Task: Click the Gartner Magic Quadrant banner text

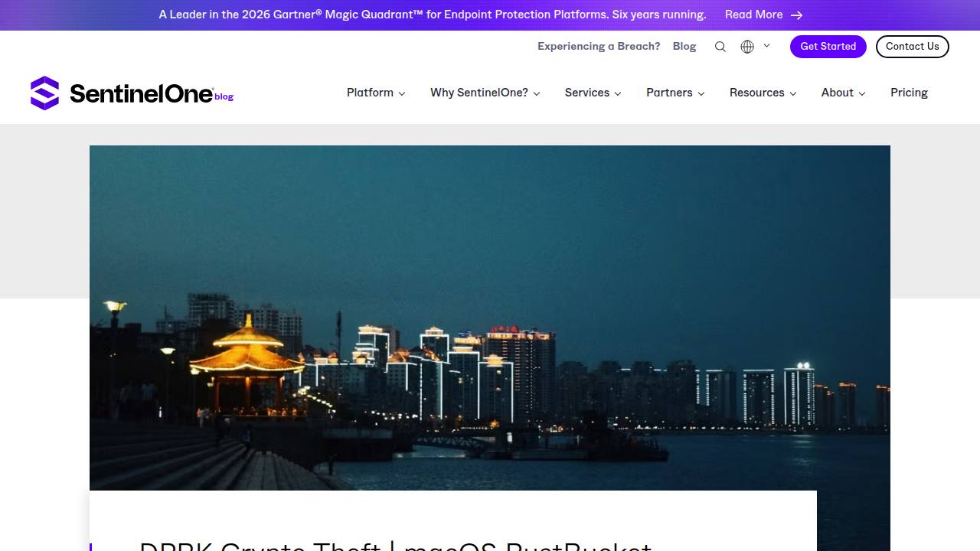Action: point(433,15)
